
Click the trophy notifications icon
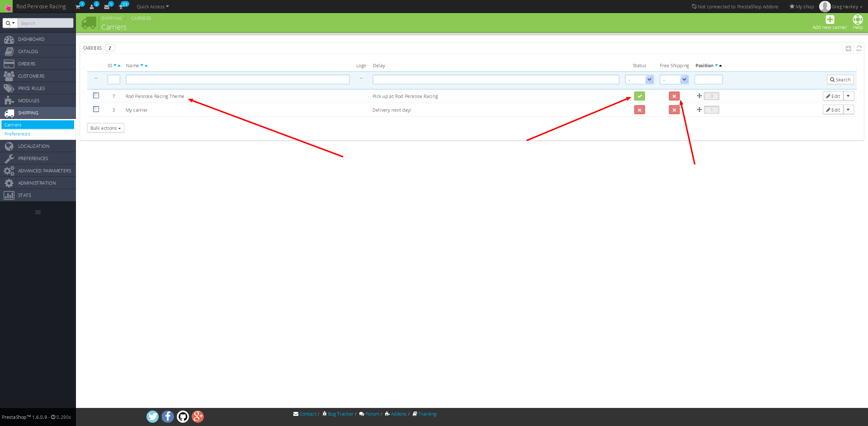tap(121, 7)
